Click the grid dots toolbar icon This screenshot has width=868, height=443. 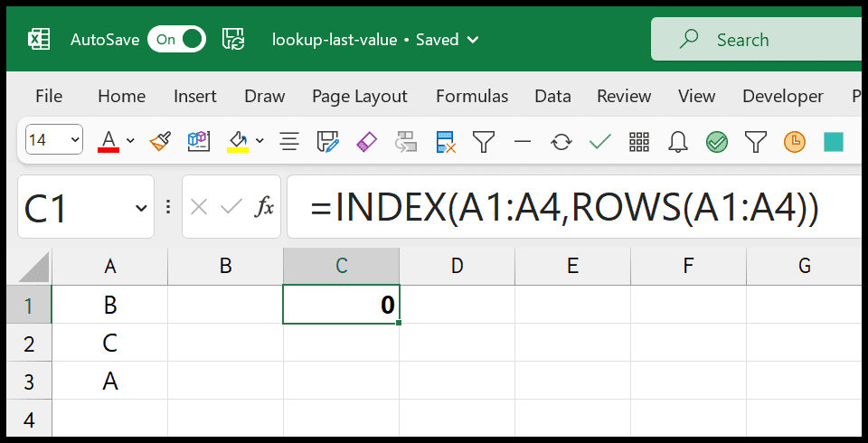coord(639,142)
